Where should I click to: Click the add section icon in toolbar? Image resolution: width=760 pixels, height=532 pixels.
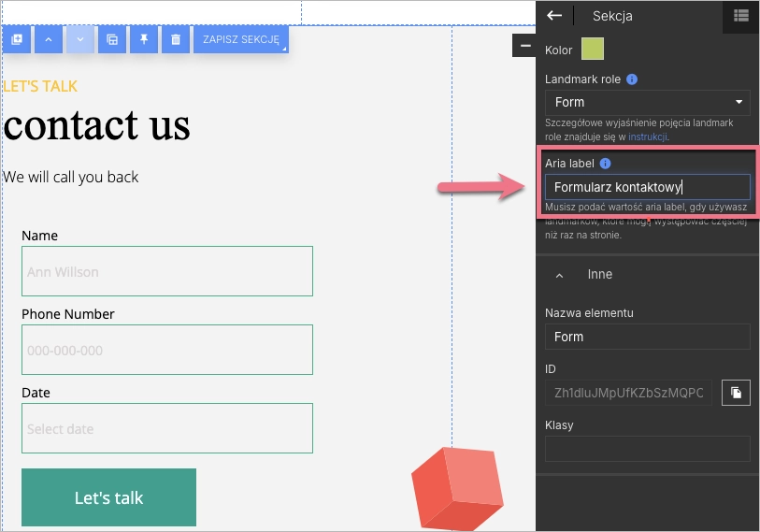(x=17, y=39)
